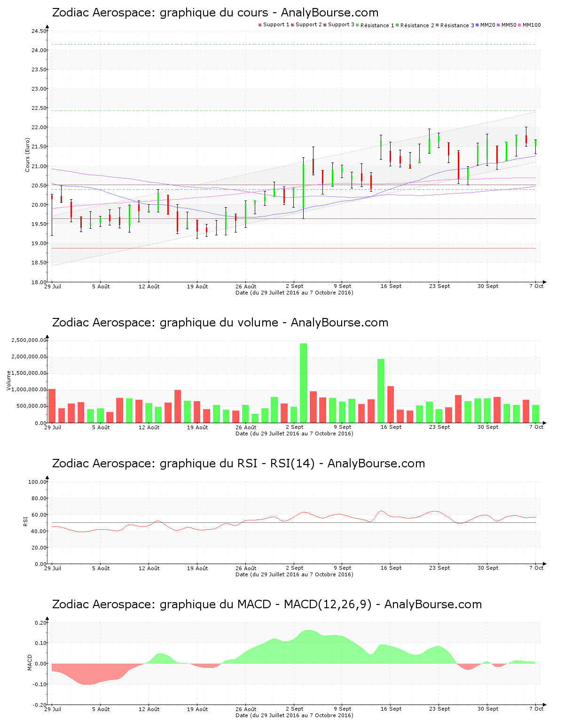The height and width of the screenshot is (728, 564).
Task: Click the date range caption under price chart
Action: coord(294,293)
